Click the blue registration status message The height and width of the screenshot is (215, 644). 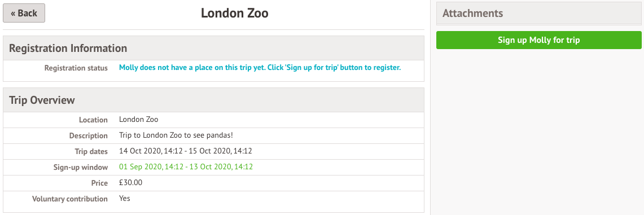[x=260, y=68]
